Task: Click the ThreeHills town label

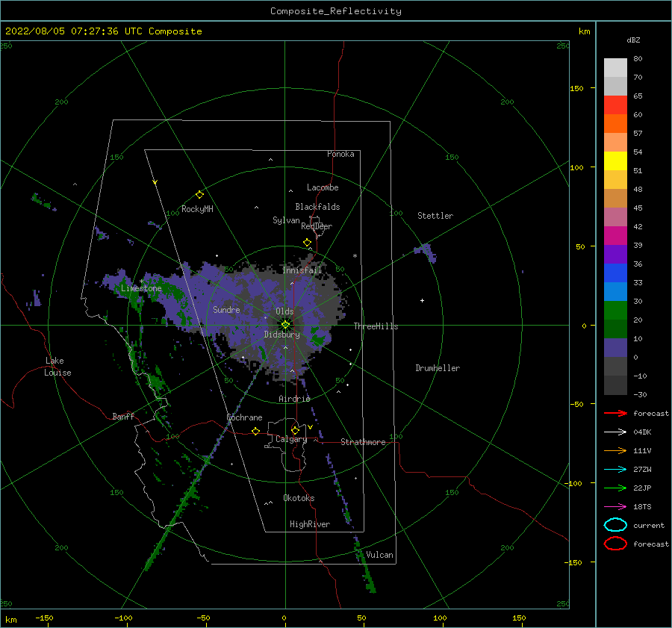Action: click(376, 326)
